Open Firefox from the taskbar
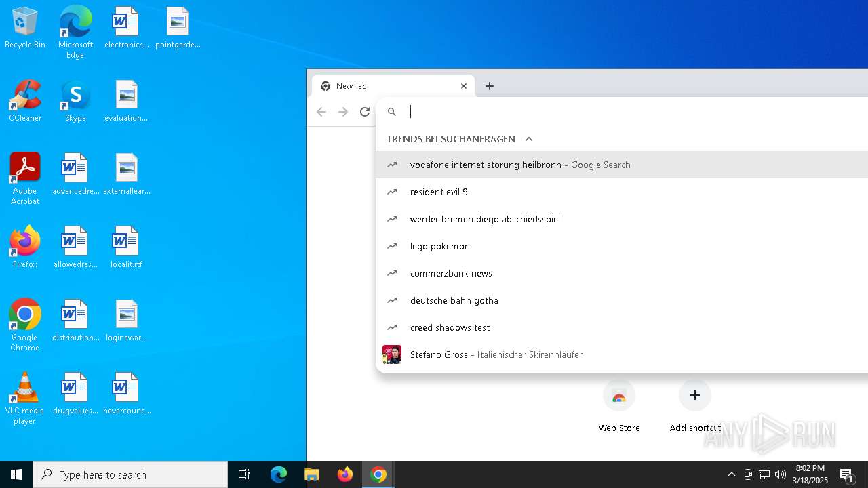The width and height of the screenshot is (868, 488). click(x=345, y=474)
